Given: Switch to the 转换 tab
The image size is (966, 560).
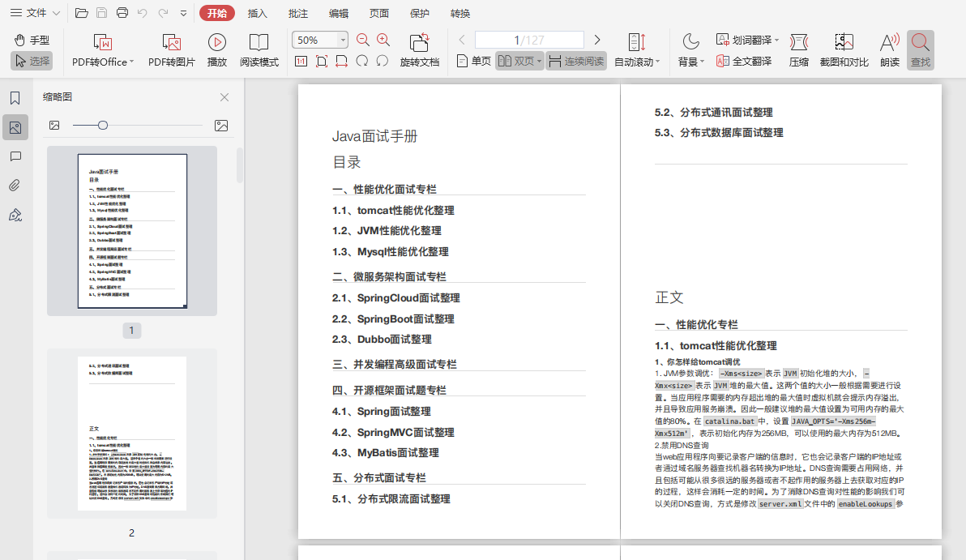Looking at the screenshot, I should click(x=460, y=13).
